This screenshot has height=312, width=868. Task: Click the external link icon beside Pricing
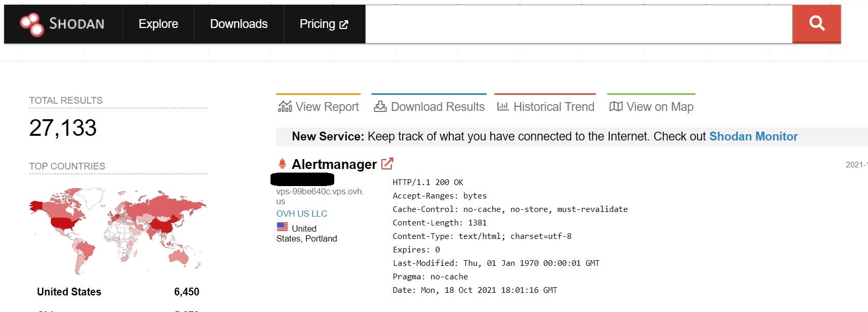tap(344, 24)
